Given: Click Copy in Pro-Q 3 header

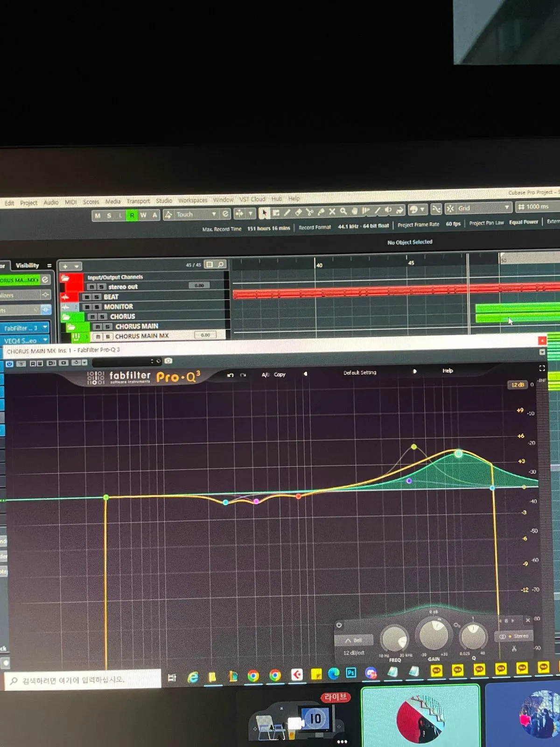Looking at the screenshot, I should [x=280, y=374].
